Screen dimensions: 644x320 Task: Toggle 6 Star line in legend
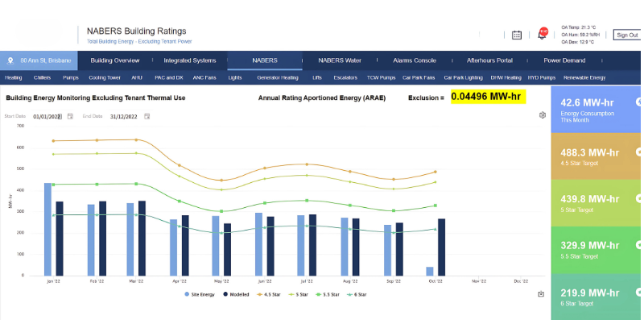click(x=357, y=294)
